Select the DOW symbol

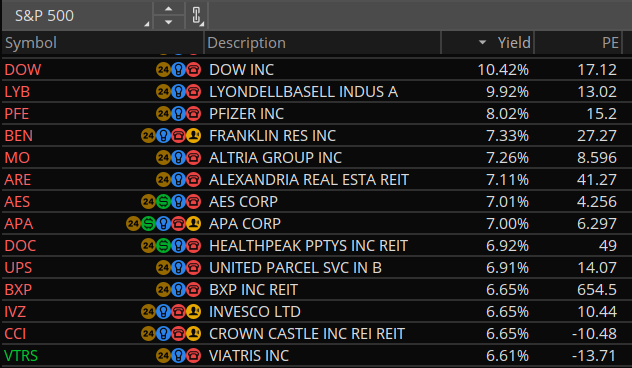(x=23, y=70)
